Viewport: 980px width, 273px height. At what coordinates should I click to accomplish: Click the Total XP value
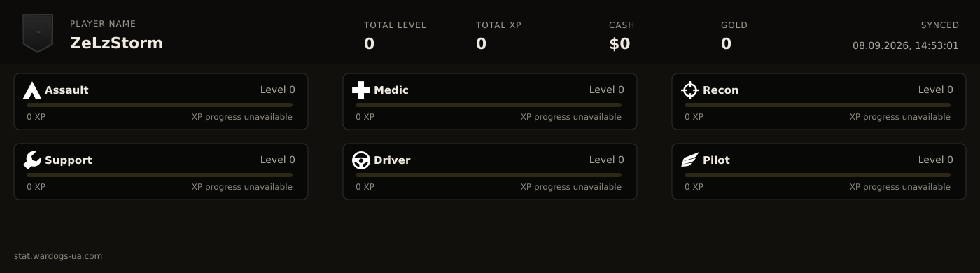481,44
